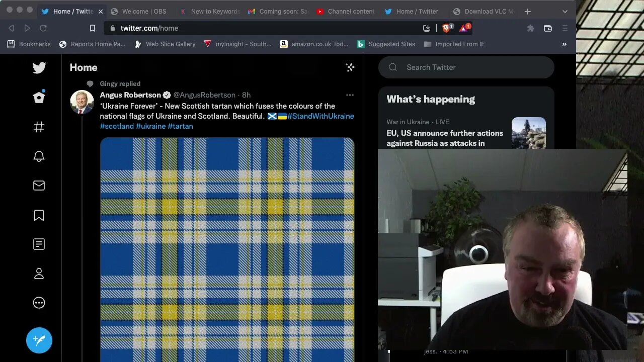Click the Twitter bird logo in the sidebar
Image resolution: width=644 pixels, height=362 pixels.
pos(39,68)
